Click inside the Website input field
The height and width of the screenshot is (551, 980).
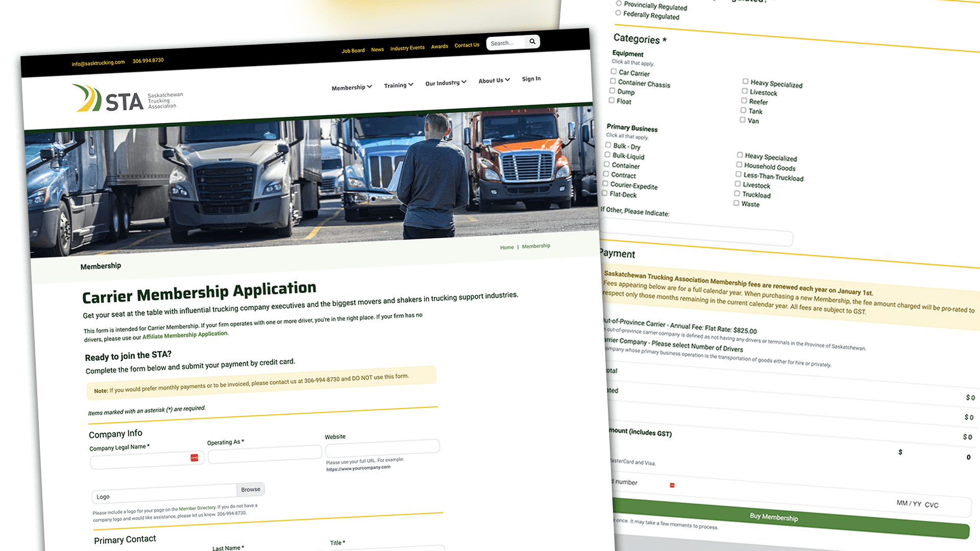pyautogui.click(x=382, y=446)
